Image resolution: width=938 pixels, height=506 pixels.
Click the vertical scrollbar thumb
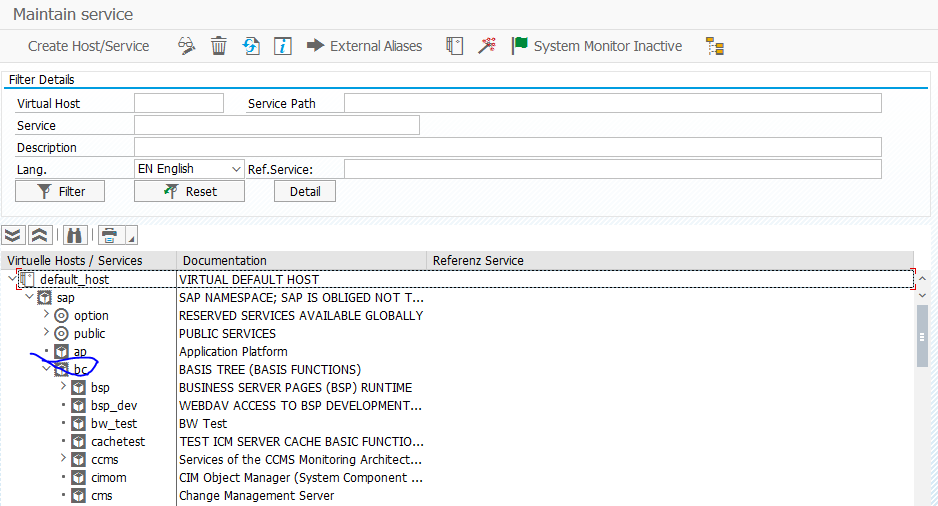tap(922, 336)
